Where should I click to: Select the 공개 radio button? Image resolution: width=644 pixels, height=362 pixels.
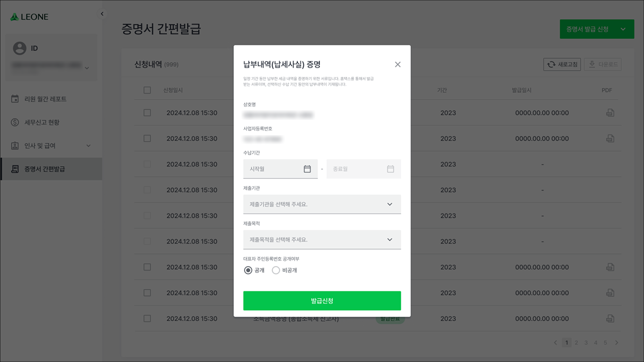point(248,270)
